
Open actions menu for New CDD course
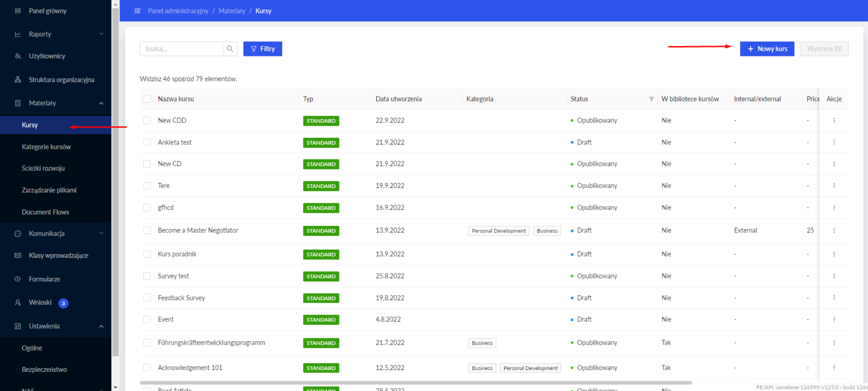834,121
